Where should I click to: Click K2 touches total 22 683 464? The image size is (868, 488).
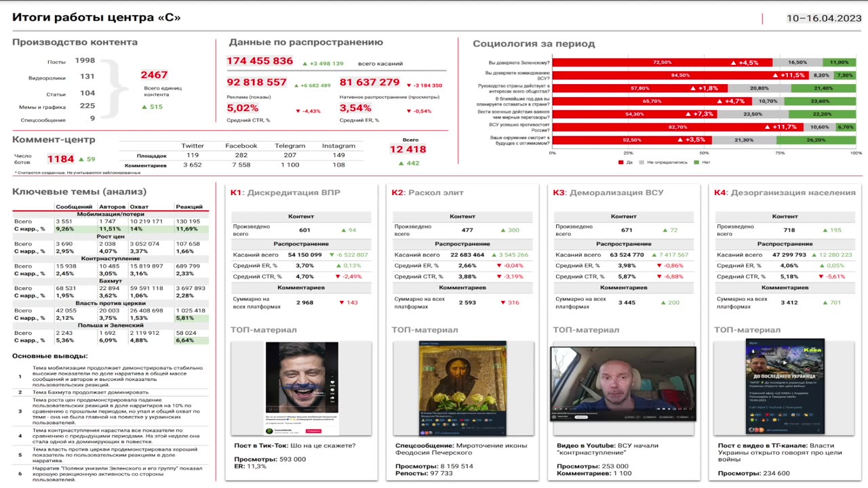point(467,255)
